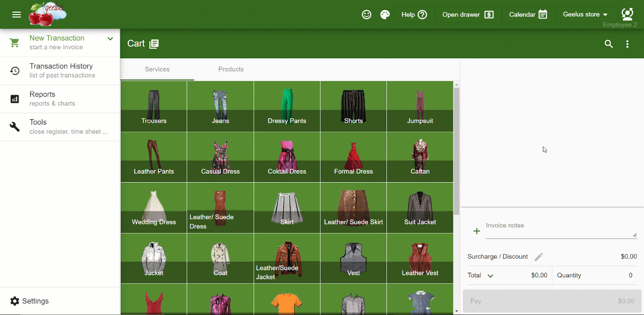This screenshot has width=644, height=315.
Task: Open the color palette theme icon
Action: click(385, 15)
